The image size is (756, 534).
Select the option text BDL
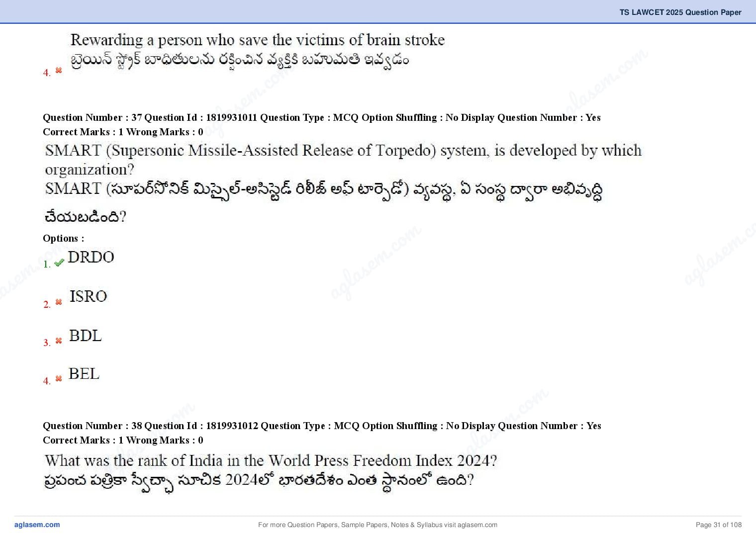pos(85,336)
